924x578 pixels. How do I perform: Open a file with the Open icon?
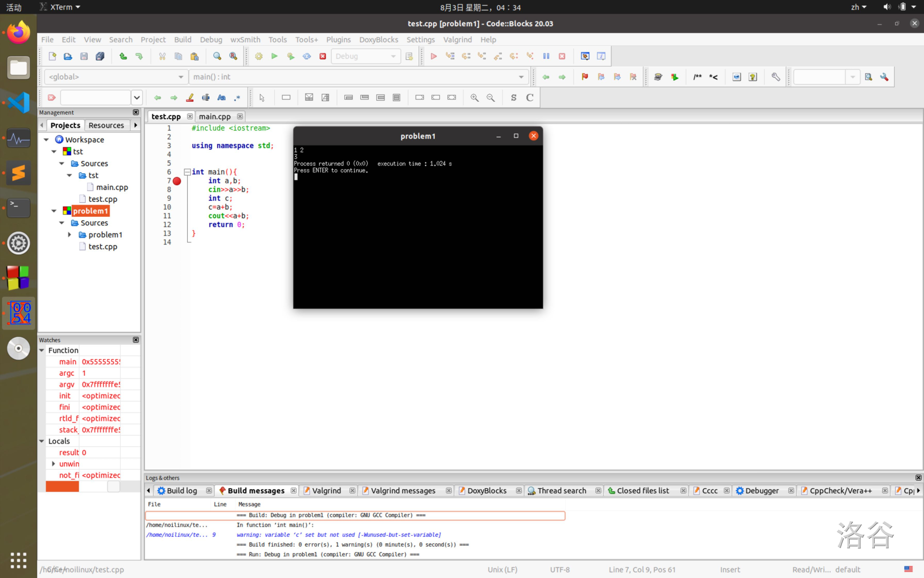coord(68,56)
